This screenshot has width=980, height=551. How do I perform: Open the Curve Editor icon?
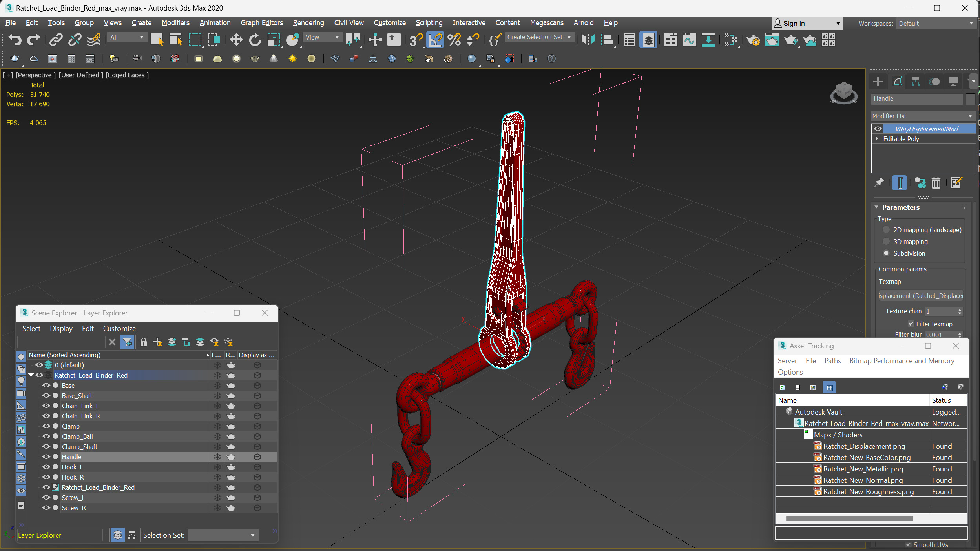[x=689, y=40]
